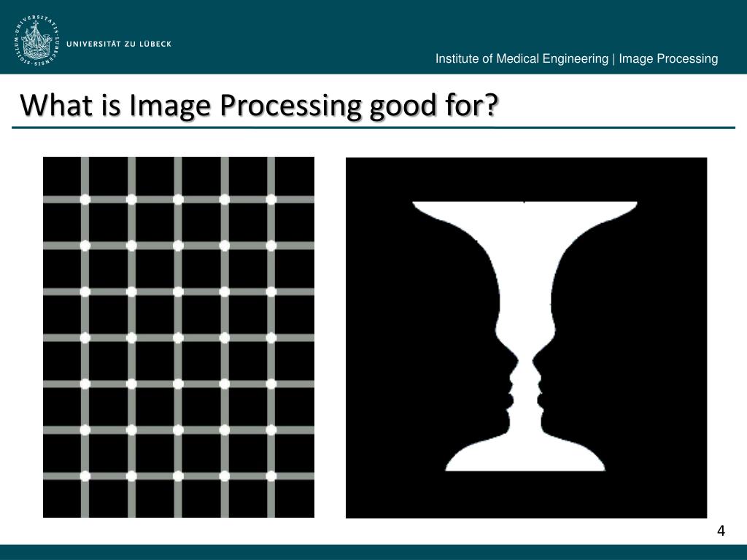Click the 'UNIVERSITÄT ZU LÜBECK' text
The image size is (747, 560).
(119, 44)
